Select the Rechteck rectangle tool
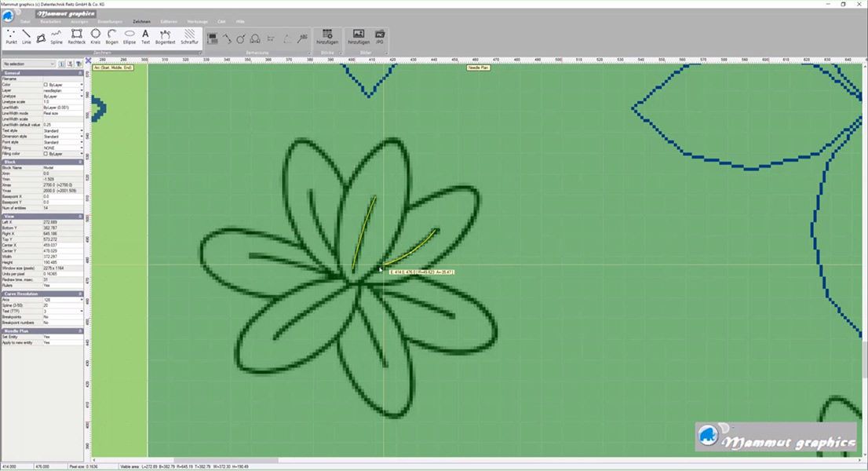Image resolution: width=868 pixels, height=471 pixels. tap(76, 37)
